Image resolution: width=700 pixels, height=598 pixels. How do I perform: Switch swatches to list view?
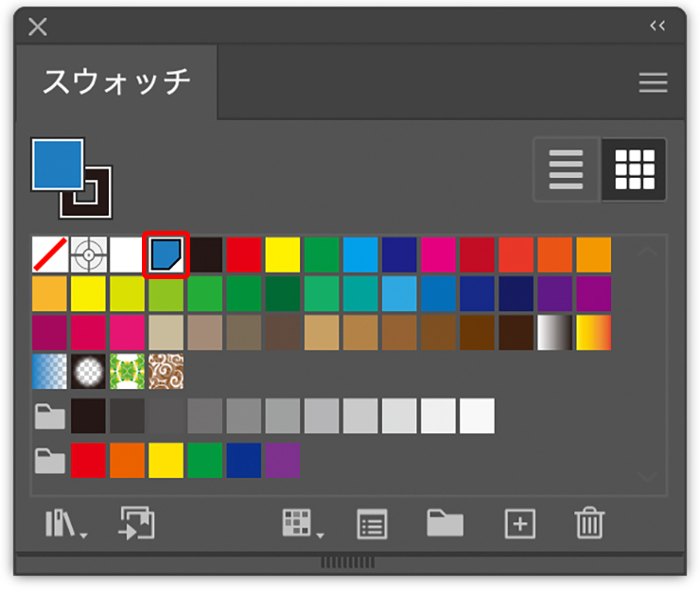567,170
